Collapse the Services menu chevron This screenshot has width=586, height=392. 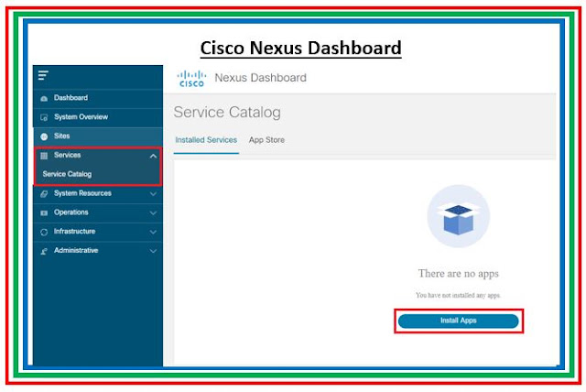click(x=153, y=156)
